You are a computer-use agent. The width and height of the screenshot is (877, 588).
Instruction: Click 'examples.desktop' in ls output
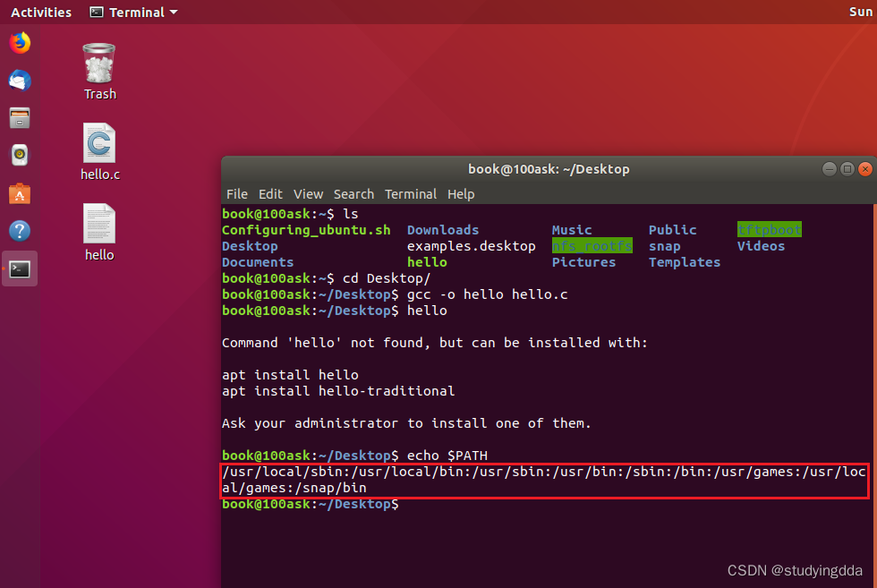click(x=471, y=246)
